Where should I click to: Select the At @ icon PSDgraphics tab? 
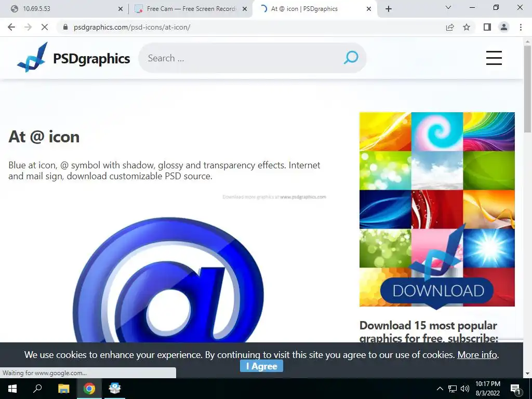tap(314, 9)
